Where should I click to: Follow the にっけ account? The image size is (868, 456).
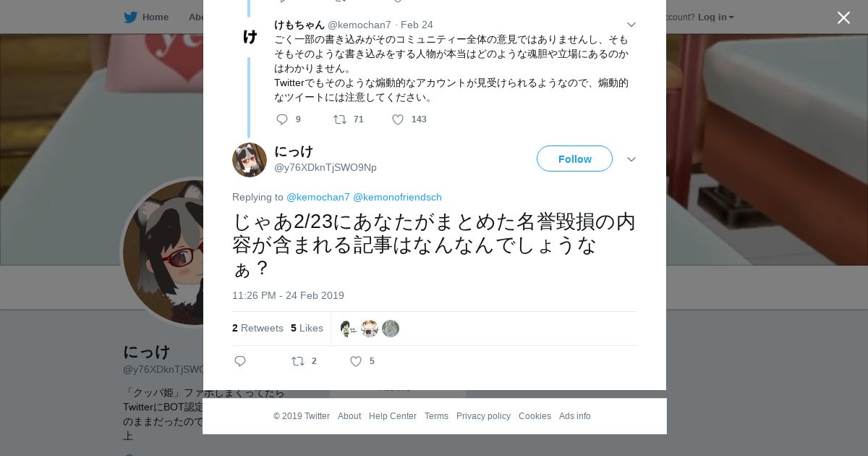pos(574,159)
